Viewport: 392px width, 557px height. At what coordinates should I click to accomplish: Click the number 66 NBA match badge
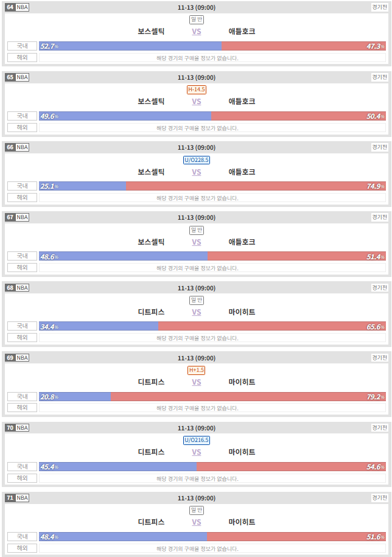coord(17,147)
